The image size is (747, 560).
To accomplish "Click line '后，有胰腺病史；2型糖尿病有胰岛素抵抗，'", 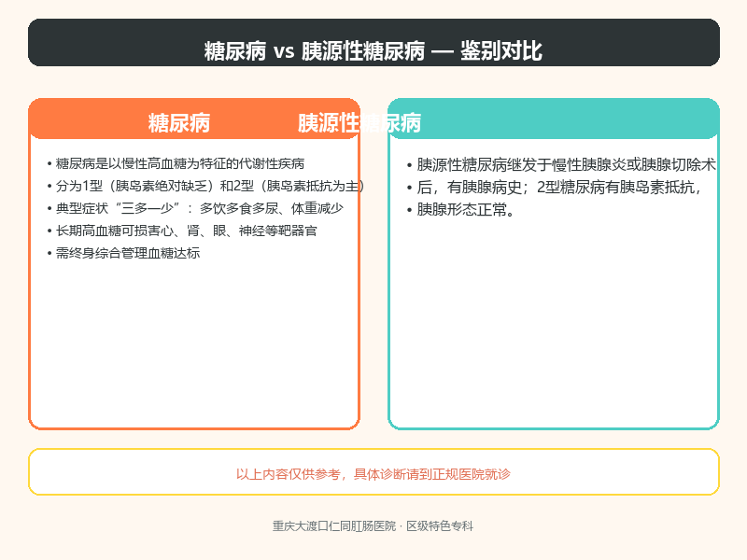I will click(554, 188).
